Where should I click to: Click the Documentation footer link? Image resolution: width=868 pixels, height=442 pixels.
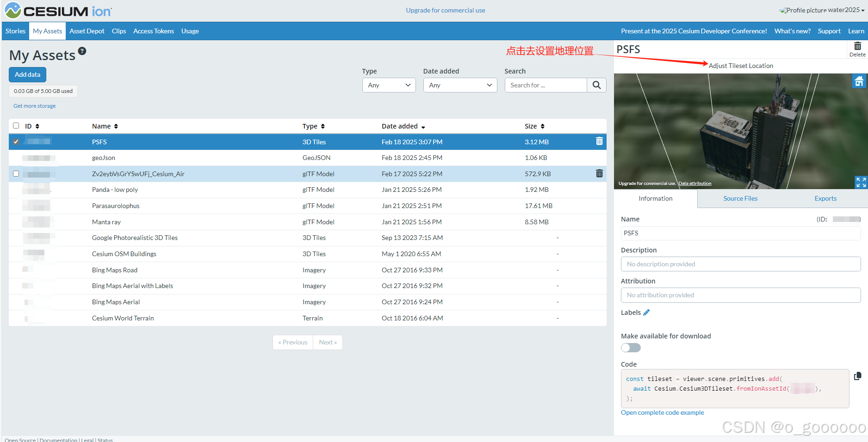tap(58, 440)
